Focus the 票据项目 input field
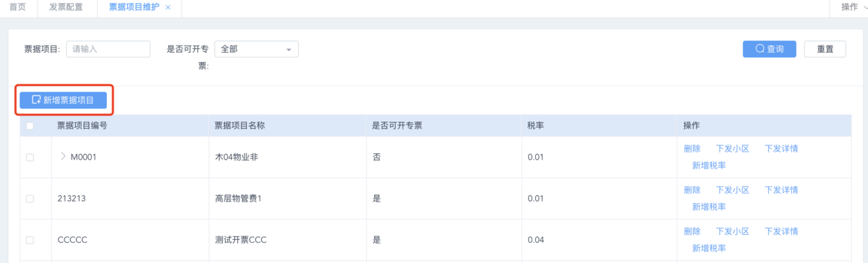This screenshot has width=868, height=263. (x=108, y=49)
